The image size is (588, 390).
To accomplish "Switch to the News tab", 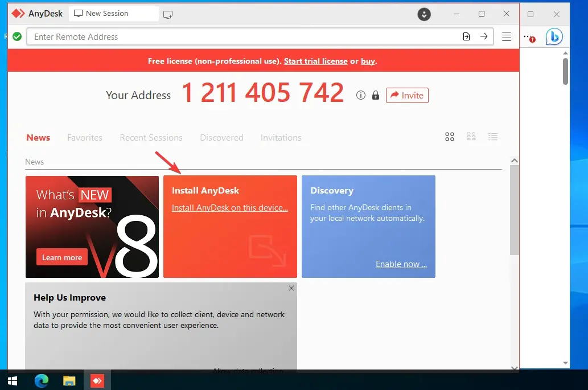I will pyautogui.click(x=38, y=138).
